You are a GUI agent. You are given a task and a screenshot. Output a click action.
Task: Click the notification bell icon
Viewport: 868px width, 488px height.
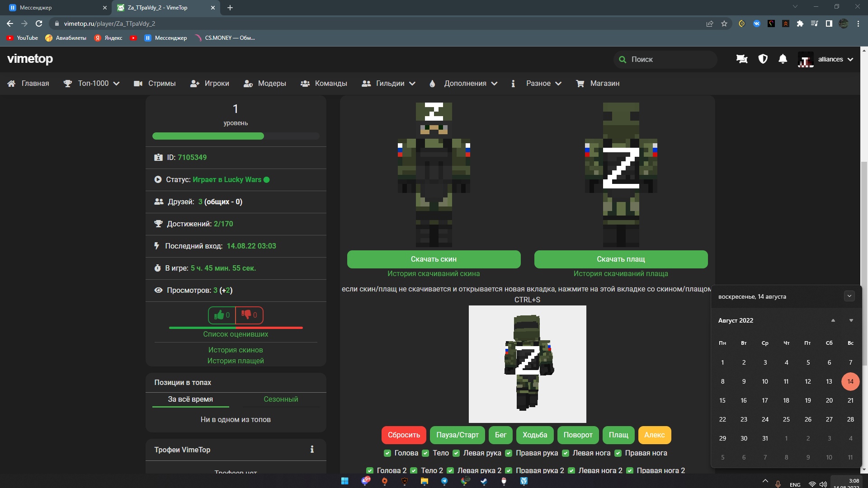[x=783, y=59]
